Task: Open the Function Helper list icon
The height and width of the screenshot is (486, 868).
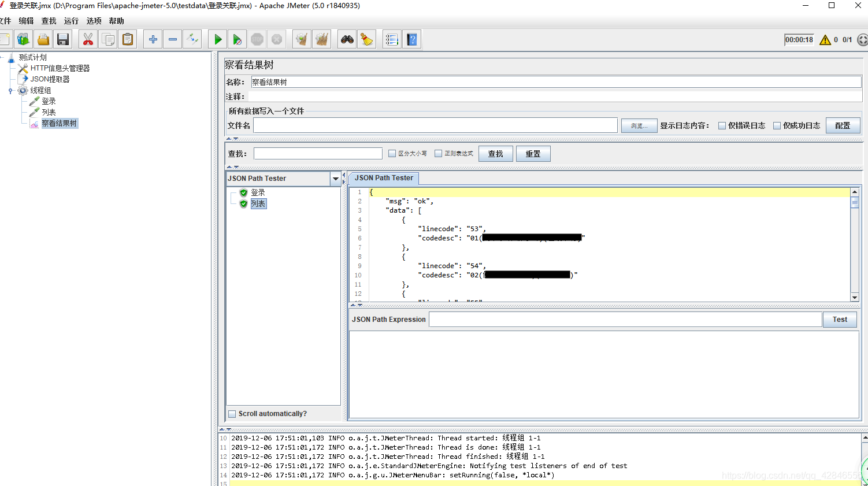Action: tap(392, 39)
